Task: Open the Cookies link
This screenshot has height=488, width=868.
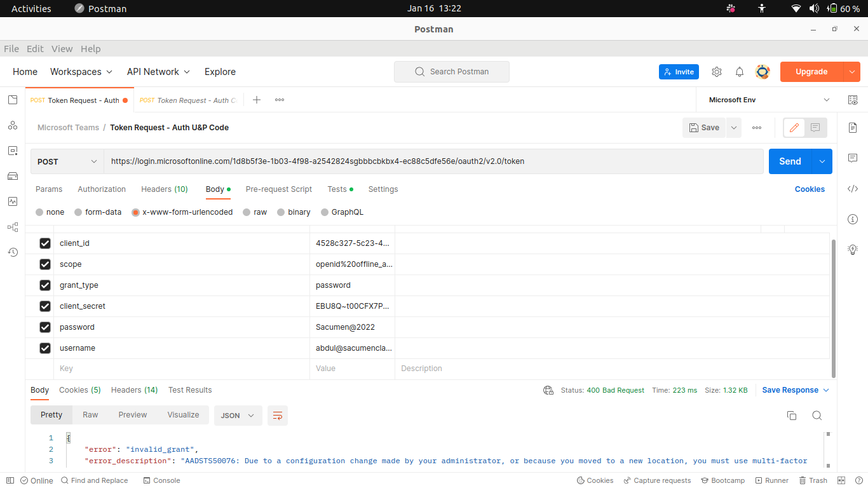Action: point(810,189)
